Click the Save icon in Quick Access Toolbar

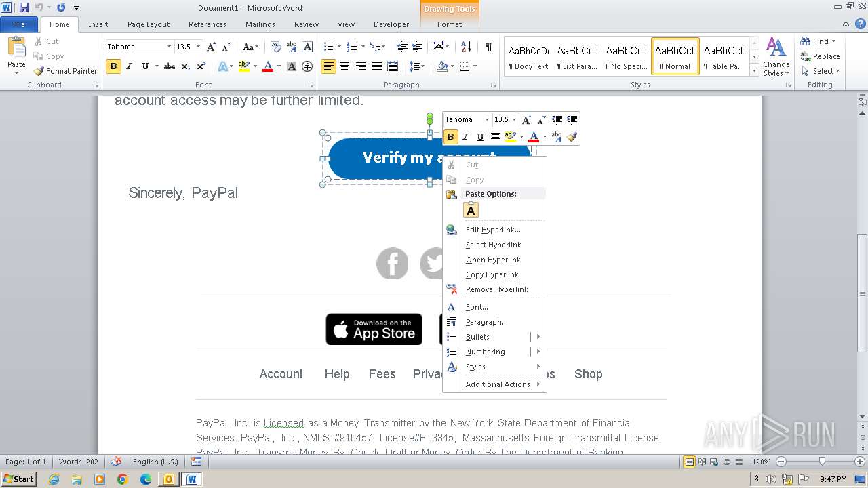point(24,7)
